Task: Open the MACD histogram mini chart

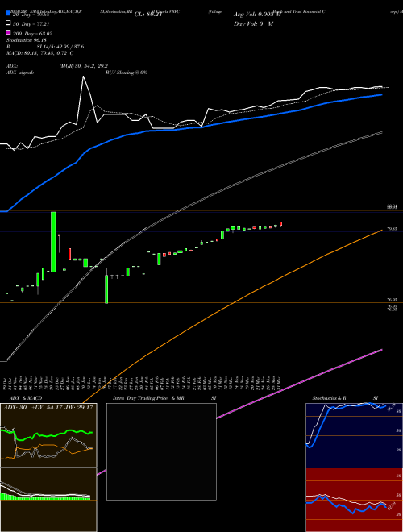Action: click(x=48, y=500)
